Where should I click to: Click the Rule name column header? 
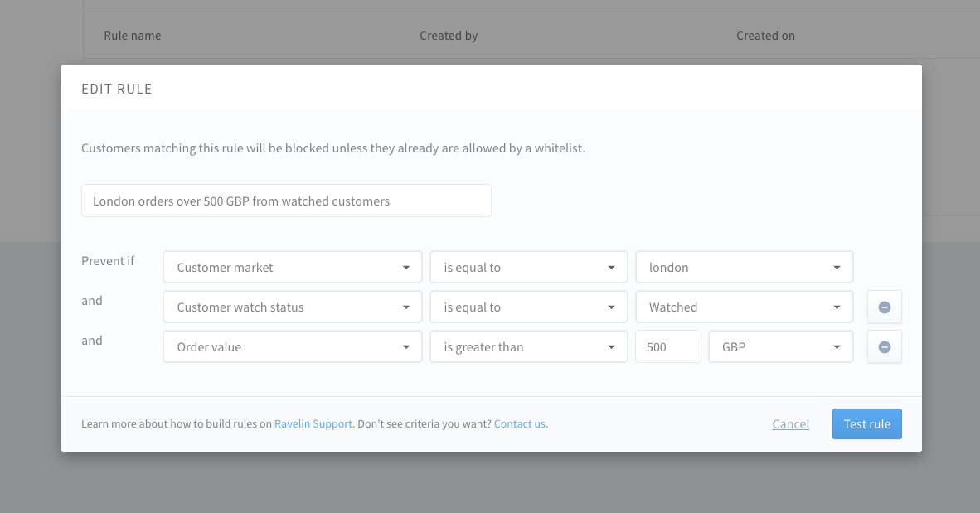133,36
